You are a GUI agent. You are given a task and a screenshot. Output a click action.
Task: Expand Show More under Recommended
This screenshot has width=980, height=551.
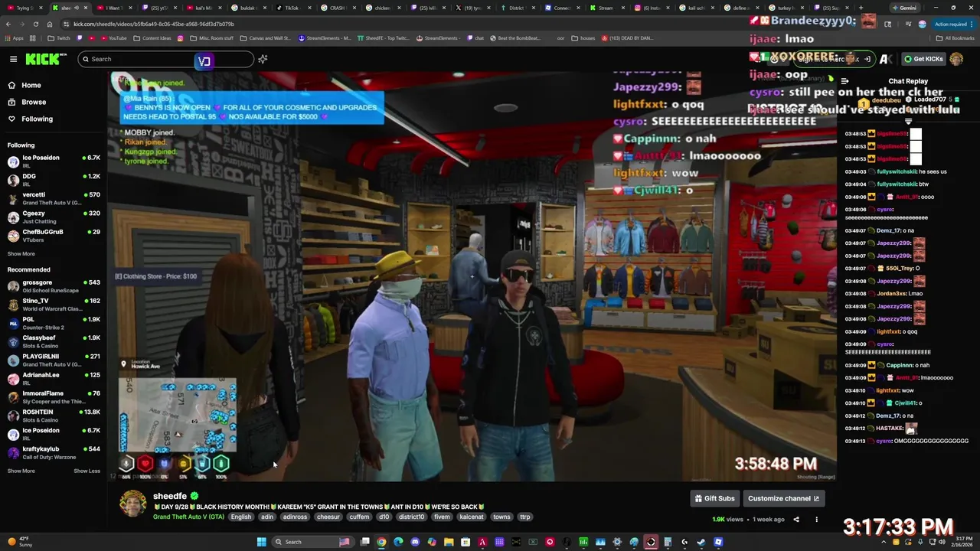tap(21, 471)
